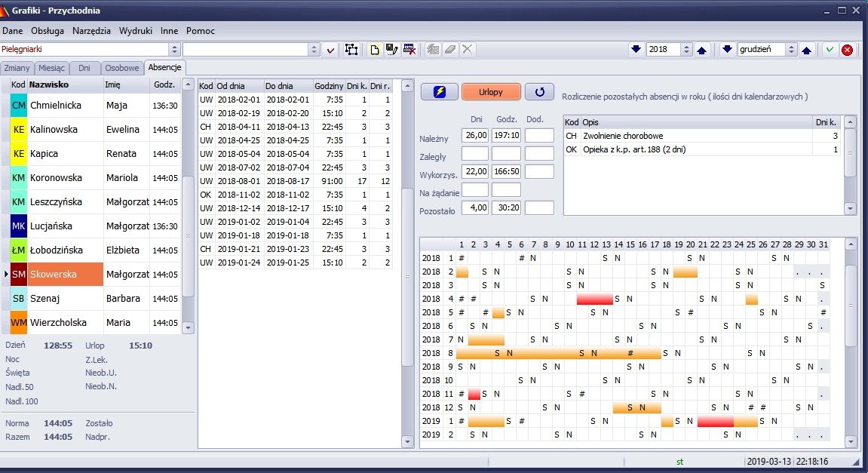Open the empty second combo box spinner
Viewport: 868px width, 473px height.
point(314,49)
